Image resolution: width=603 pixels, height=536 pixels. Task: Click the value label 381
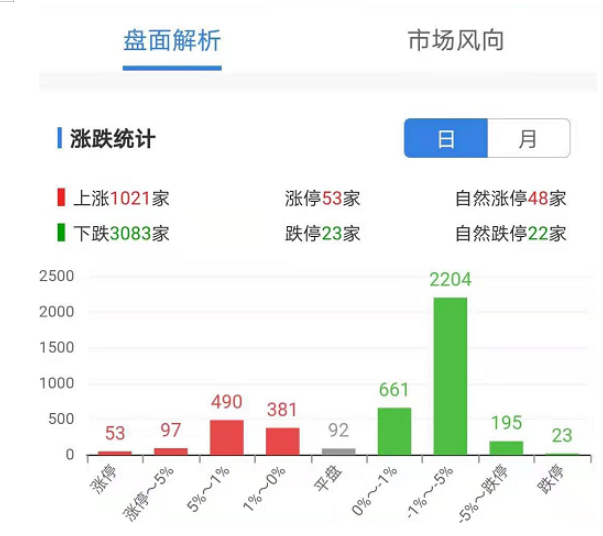pos(282,410)
